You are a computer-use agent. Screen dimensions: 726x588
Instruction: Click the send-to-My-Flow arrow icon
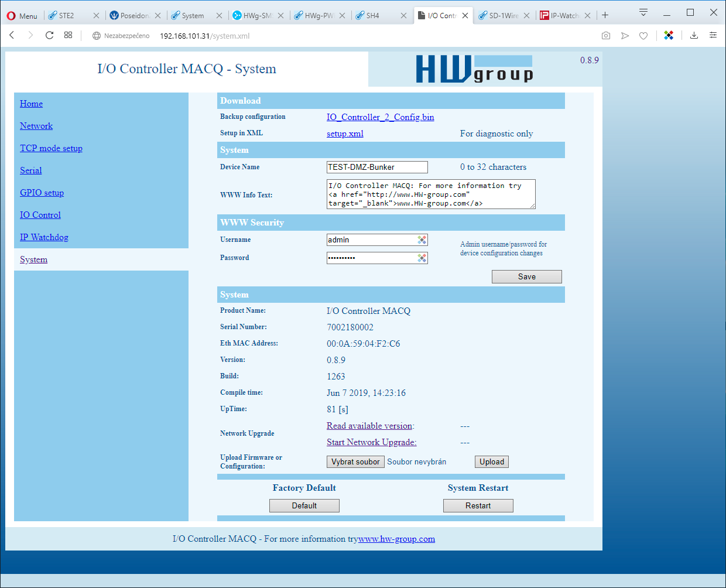point(625,36)
